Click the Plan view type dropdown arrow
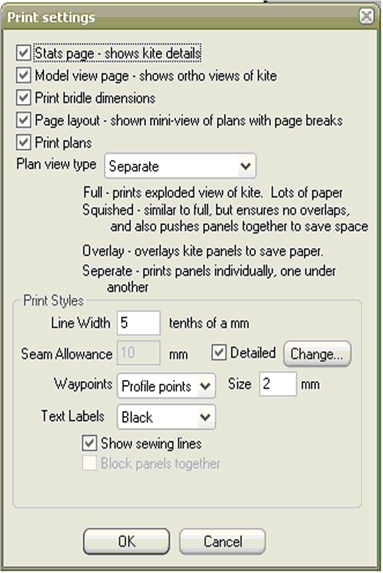 click(x=245, y=166)
